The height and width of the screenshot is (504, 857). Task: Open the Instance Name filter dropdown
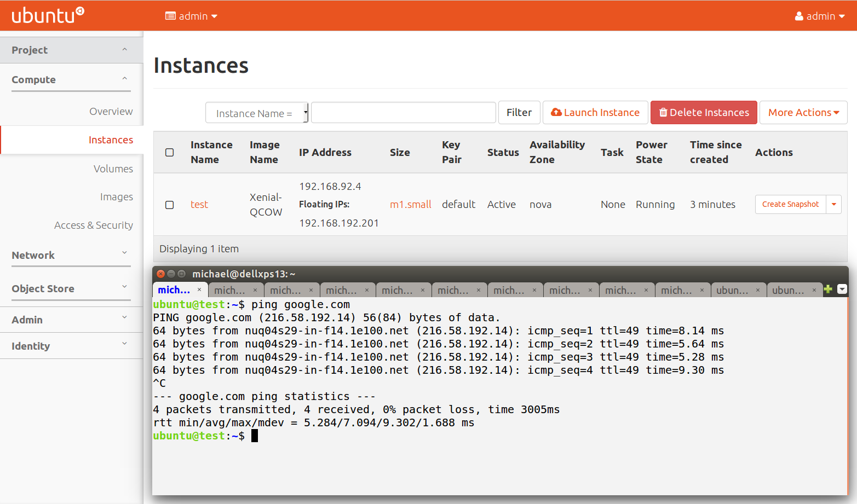point(257,113)
